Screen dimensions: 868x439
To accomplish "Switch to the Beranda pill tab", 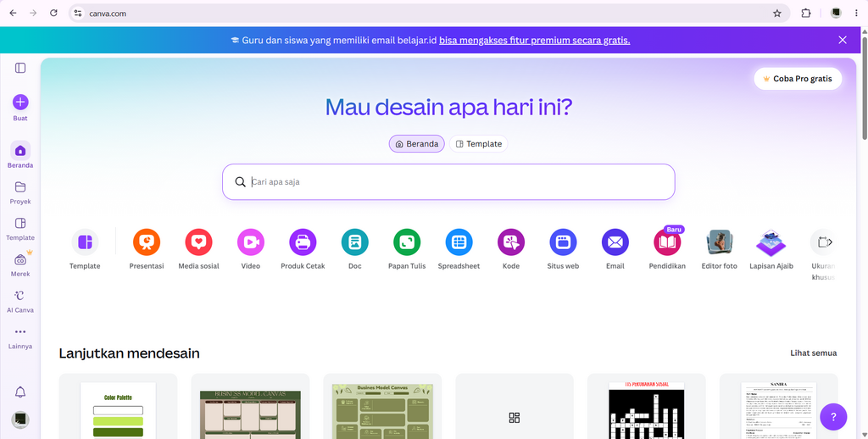I will pyautogui.click(x=417, y=144).
